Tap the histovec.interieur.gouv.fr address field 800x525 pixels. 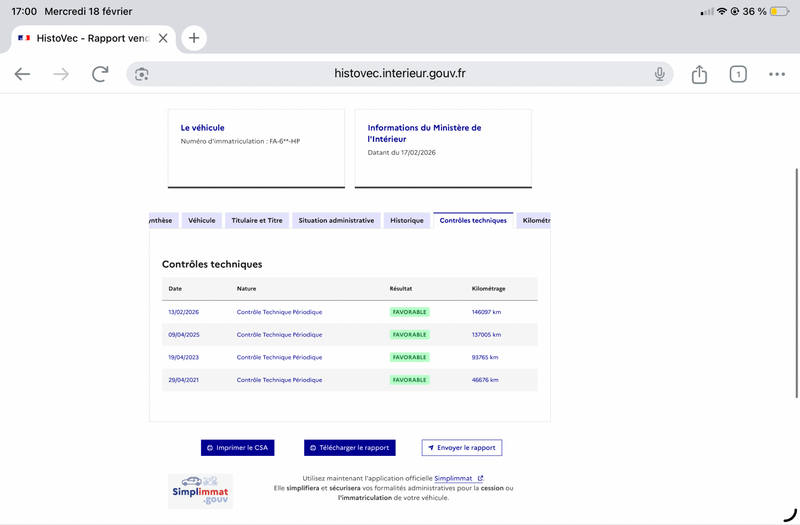click(x=400, y=74)
